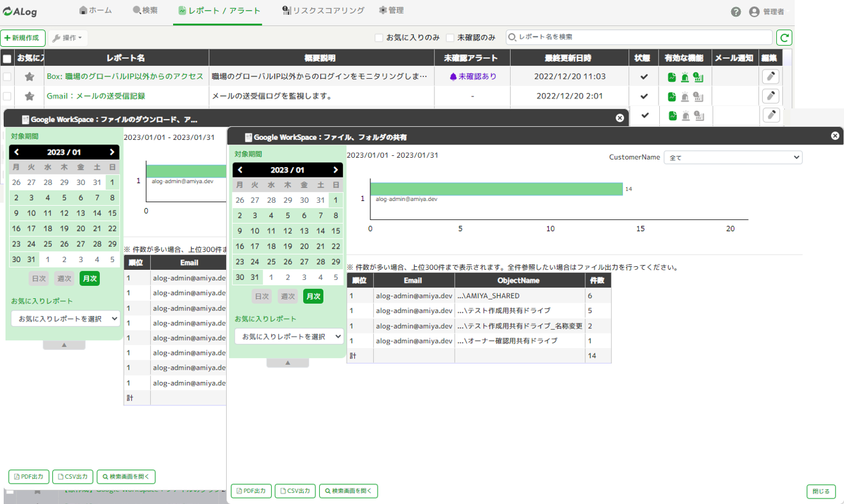The height and width of the screenshot is (504, 844).
Task: Open お気に入りレポートを選択 dropdown in ファイルのダウンロード dialog
Action: (x=65, y=319)
